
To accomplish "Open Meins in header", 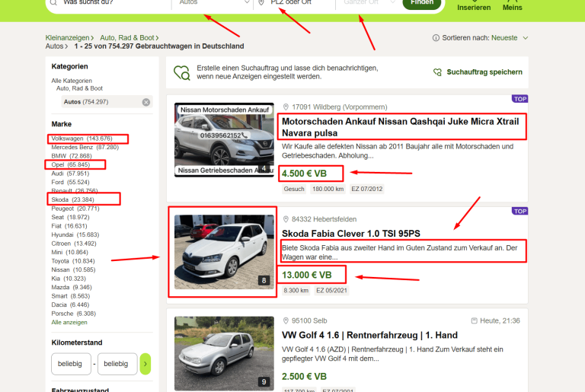I will (x=512, y=5).
